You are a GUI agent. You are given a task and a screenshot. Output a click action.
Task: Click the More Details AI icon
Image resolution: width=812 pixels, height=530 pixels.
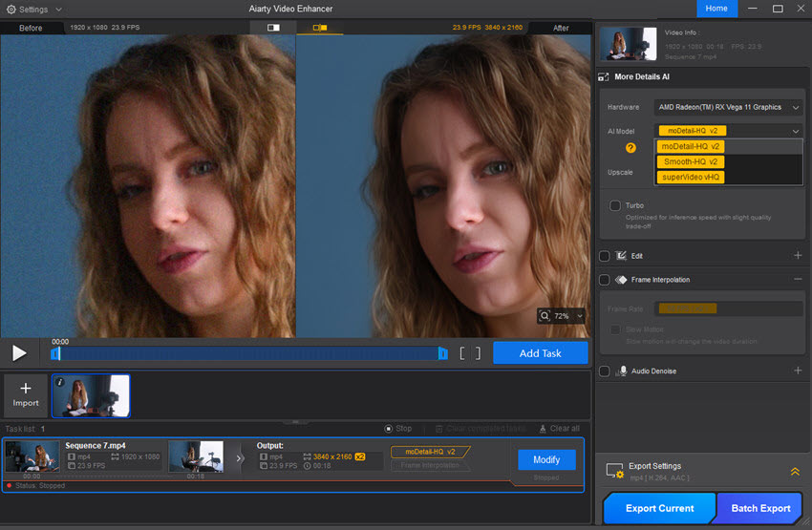(604, 76)
